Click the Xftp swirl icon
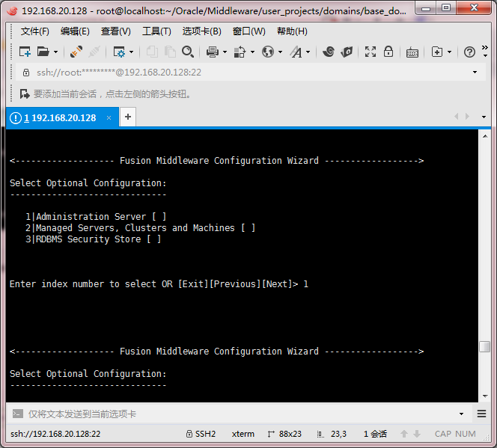 click(x=329, y=52)
